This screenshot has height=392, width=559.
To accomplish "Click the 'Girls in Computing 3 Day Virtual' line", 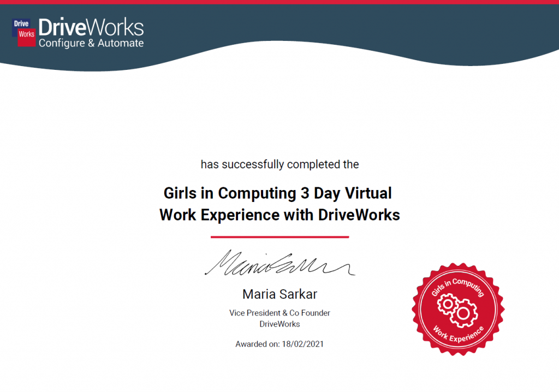I will [278, 193].
